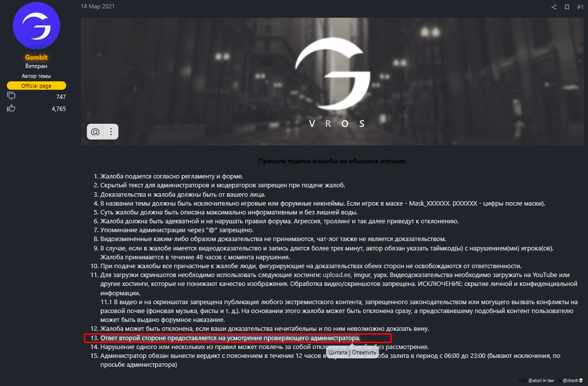The image size is (588, 386).
Task: Click the Official page badge
Action: click(37, 86)
